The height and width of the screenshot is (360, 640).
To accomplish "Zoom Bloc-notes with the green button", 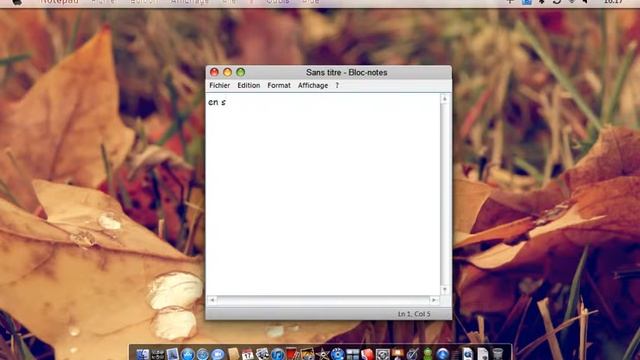I will point(240,72).
